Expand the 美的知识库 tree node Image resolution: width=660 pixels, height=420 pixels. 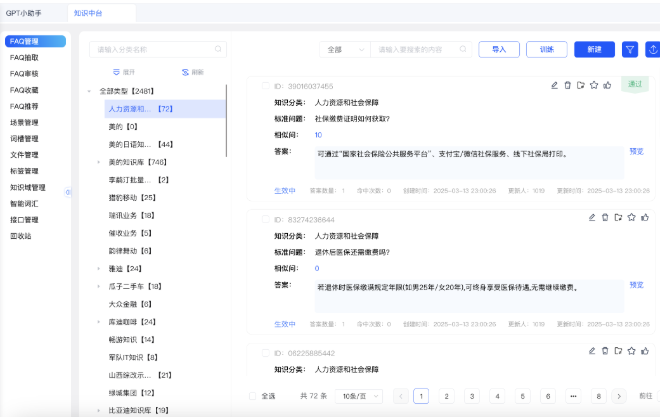[x=99, y=161]
